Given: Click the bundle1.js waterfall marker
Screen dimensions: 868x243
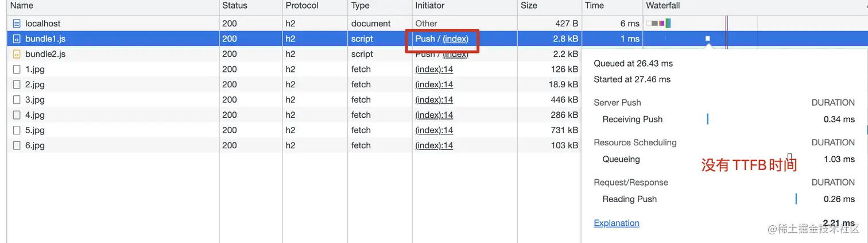Looking at the screenshot, I should tap(707, 38).
